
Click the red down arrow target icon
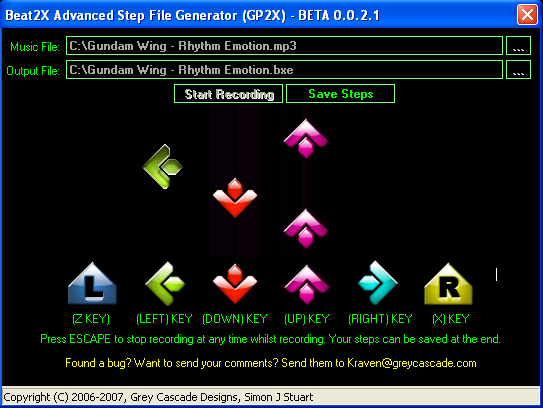[x=235, y=284]
